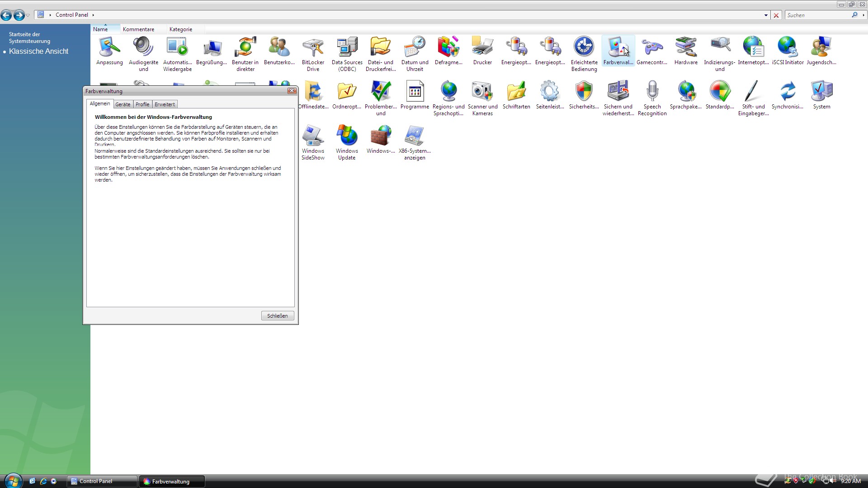Switch to the Profile tab

142,104
